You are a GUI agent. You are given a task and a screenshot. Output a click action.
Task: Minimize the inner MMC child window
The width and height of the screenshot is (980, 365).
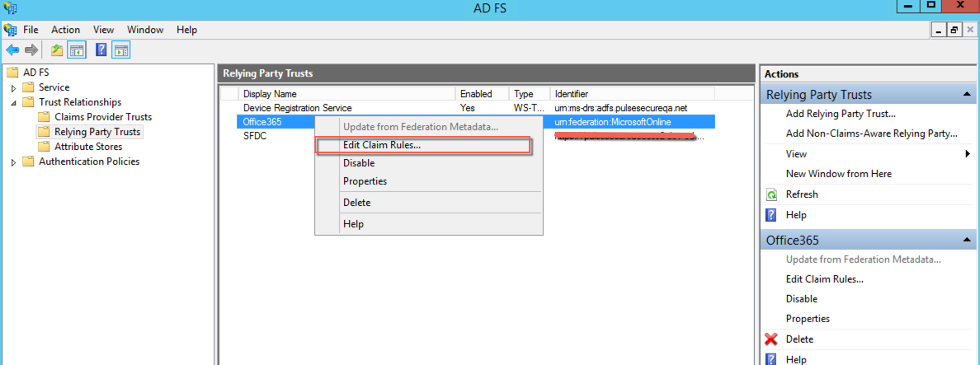(940, 30)
